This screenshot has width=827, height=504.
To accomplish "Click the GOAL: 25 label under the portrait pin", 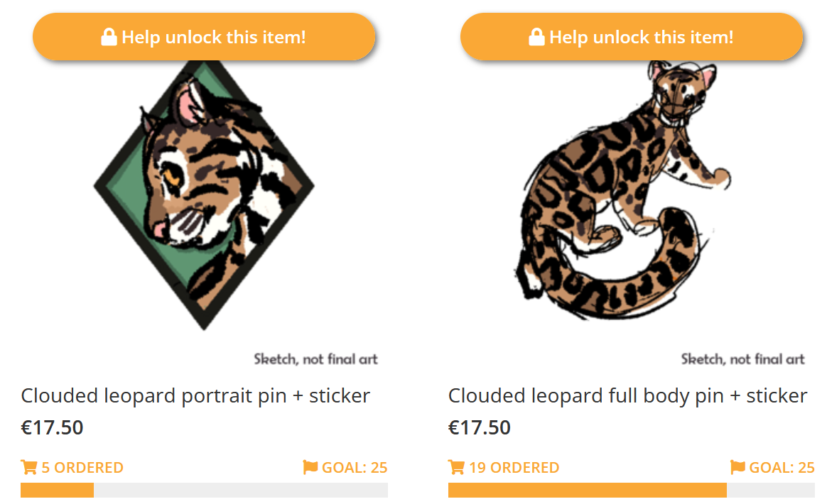I will tap(355, 468).
